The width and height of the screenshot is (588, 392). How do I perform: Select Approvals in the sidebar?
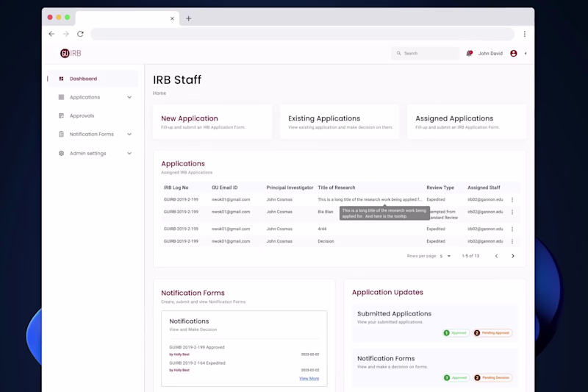(x=82, y=115)
